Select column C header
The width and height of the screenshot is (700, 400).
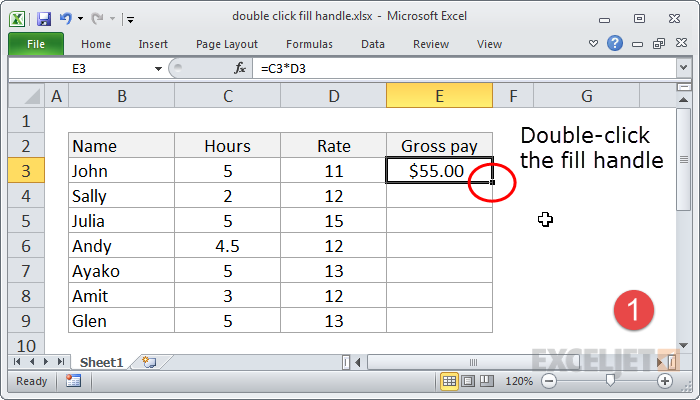228,96
